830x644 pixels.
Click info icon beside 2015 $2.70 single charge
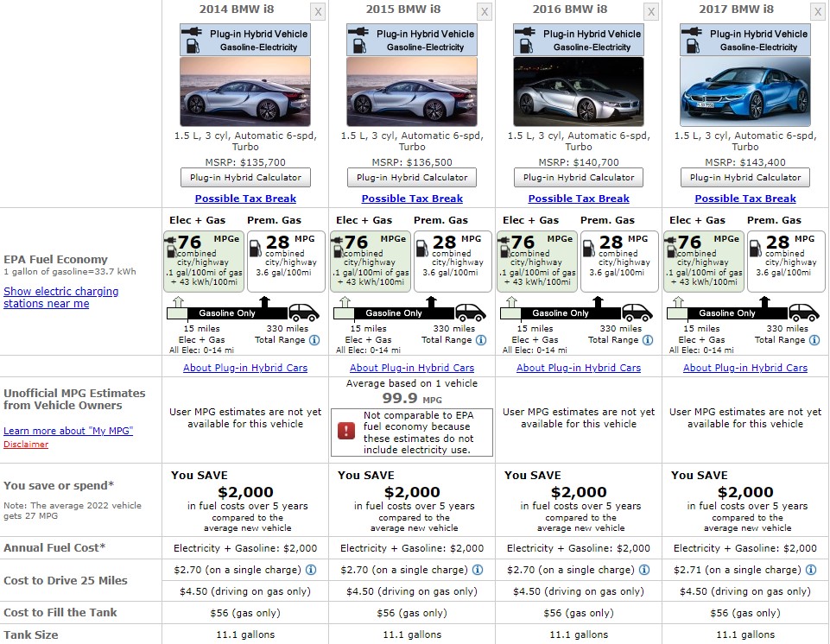pyautogui.click(x=478, y=570)
